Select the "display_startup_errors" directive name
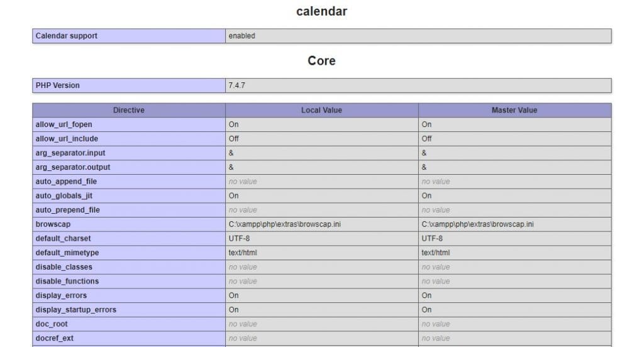This screenshot has height=347, width=644. (x=76, y=310)
